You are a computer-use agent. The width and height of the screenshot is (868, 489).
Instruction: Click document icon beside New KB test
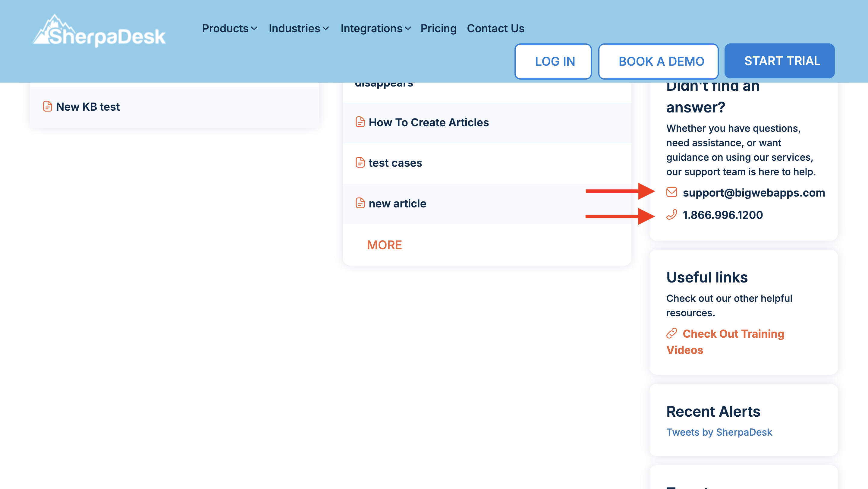tap(48, 106)
